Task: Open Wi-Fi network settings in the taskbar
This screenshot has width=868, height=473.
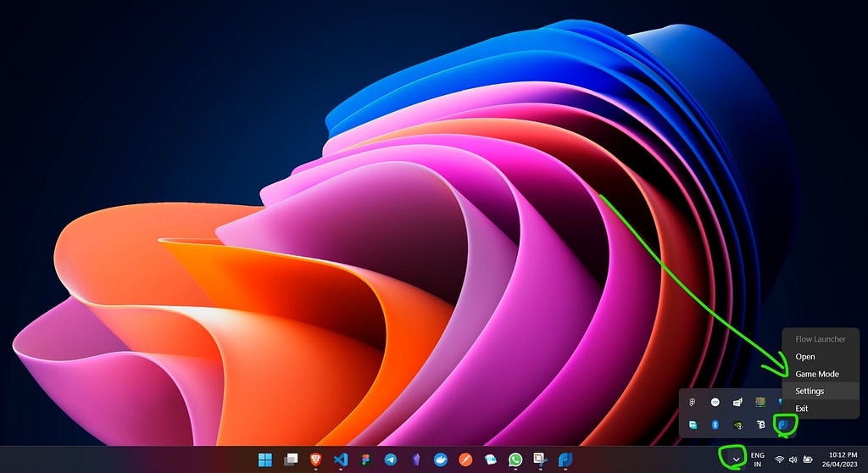Action: [x=780, y=459]
